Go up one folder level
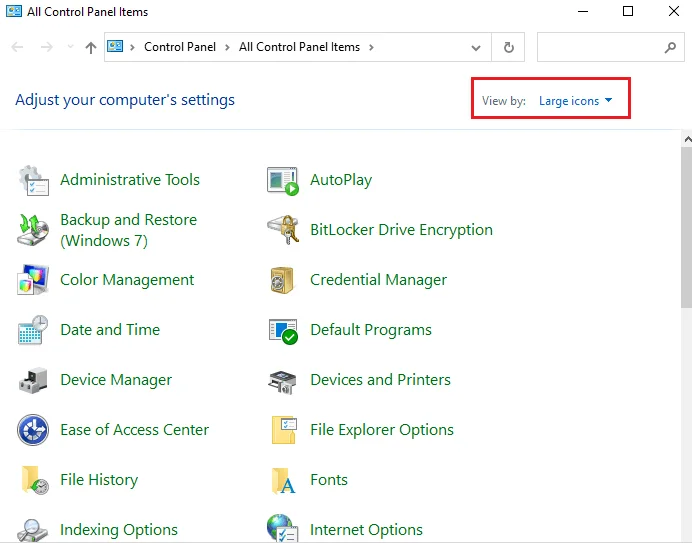The image size is (692, 543). point(90,47)
